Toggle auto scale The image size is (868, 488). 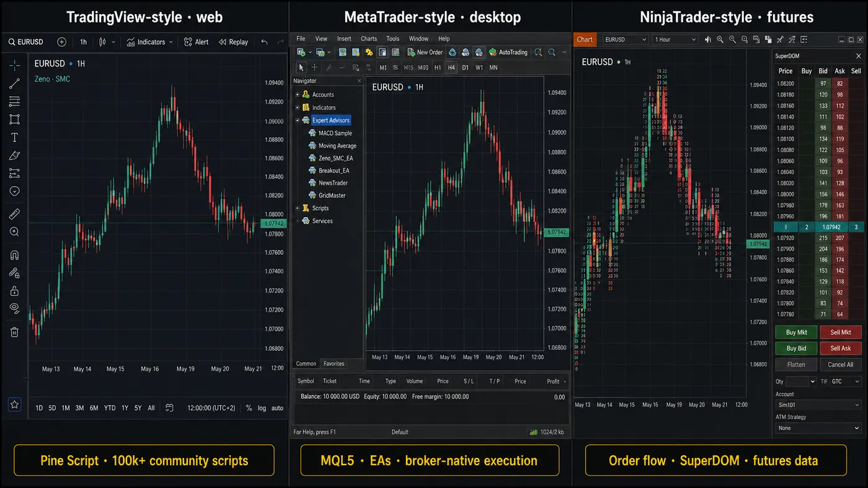[x=277, y=408]
